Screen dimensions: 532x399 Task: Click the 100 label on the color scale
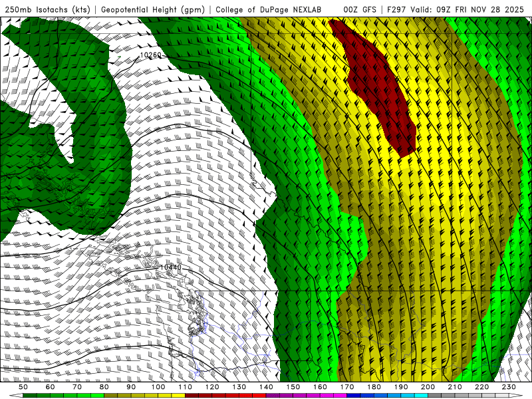[158, 387]
